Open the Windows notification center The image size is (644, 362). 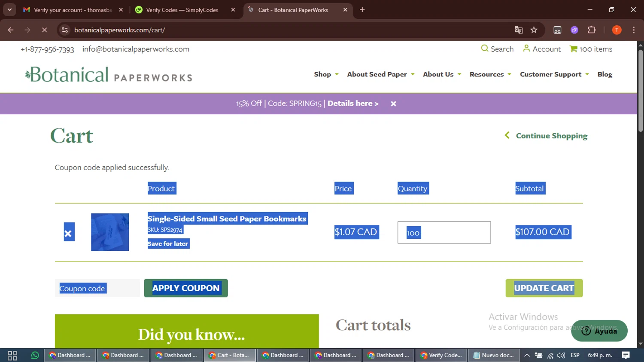pos(626,356)
